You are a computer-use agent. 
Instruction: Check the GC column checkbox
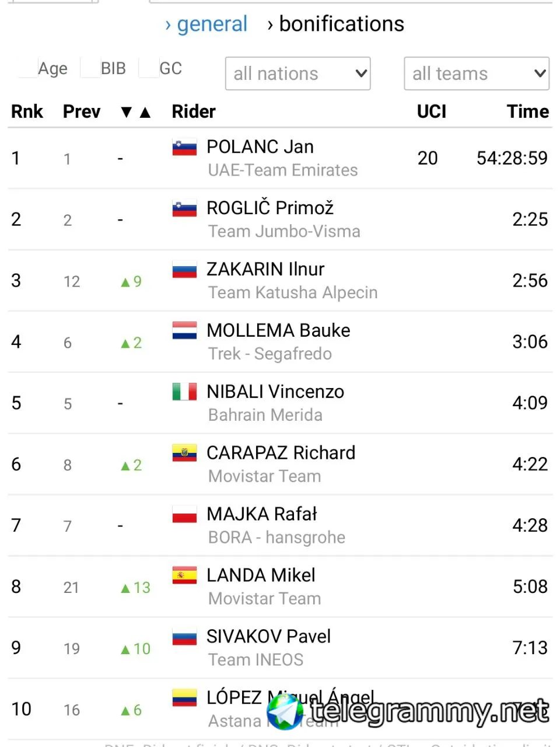tap(149, 68)
